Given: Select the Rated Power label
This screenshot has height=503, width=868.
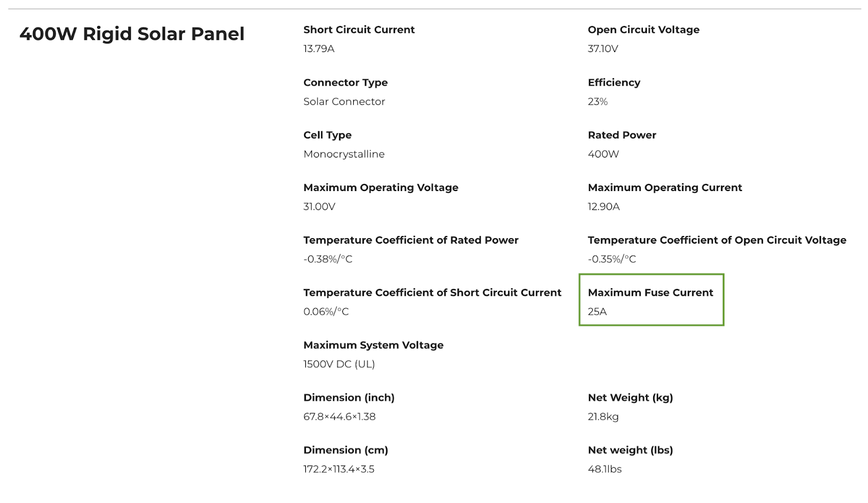Looking at the screenshot, I should [x=622, y=135].
